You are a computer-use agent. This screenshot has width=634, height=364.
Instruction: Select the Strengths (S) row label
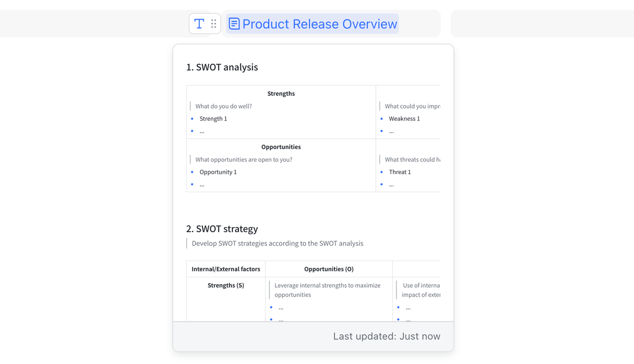226,285
